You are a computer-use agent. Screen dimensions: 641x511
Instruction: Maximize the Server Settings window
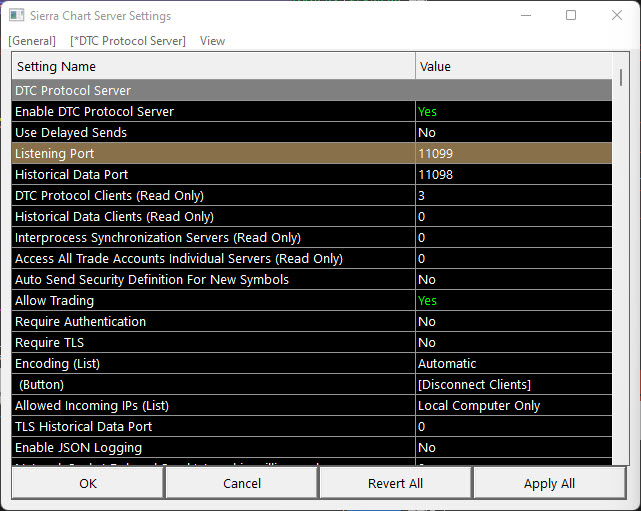coord(571,16)
